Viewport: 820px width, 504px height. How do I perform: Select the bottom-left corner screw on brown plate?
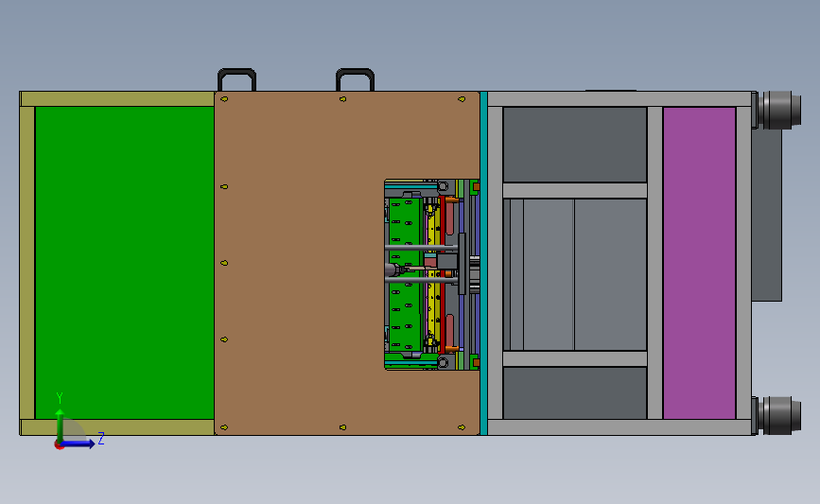click(x=224, y=427)
